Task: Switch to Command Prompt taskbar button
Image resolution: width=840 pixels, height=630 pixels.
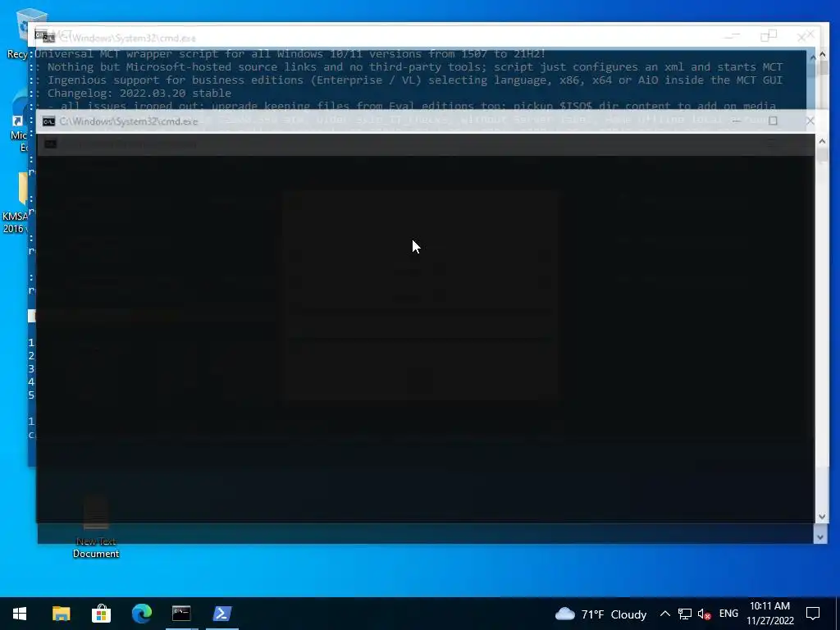Action: (181, 614)
